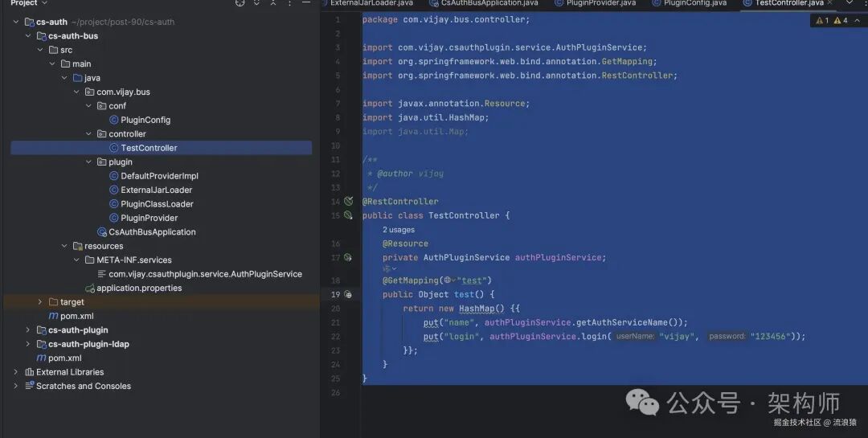Image resolution: width=868 pixels, height=438 pixels.
Task: Click Spring bean gutter icon beside @RestController
Action: [348, 201]
